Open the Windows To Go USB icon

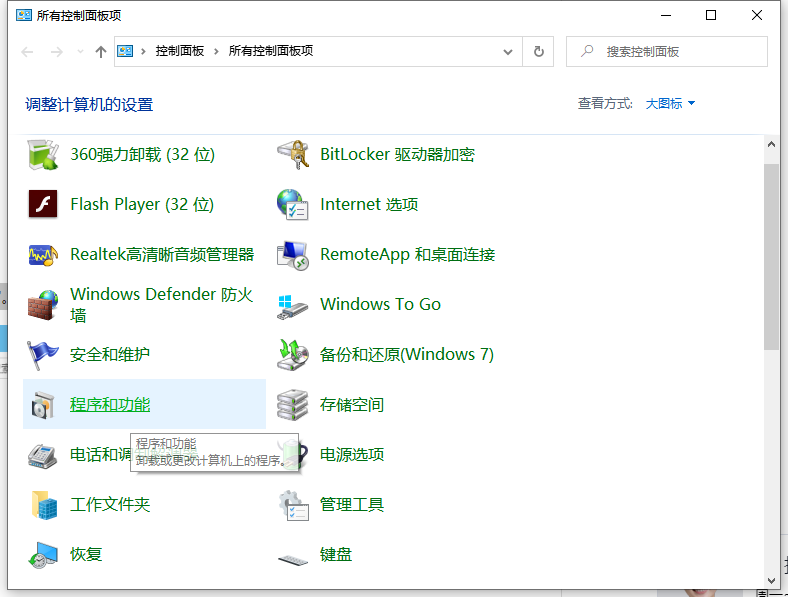tap(292, 307)
